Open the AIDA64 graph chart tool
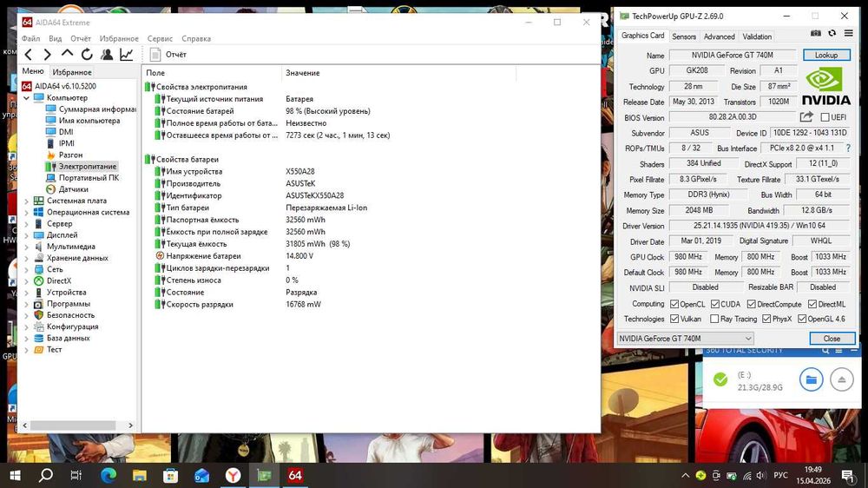This screenshot has height=488, width=868. tap(127, 55)
